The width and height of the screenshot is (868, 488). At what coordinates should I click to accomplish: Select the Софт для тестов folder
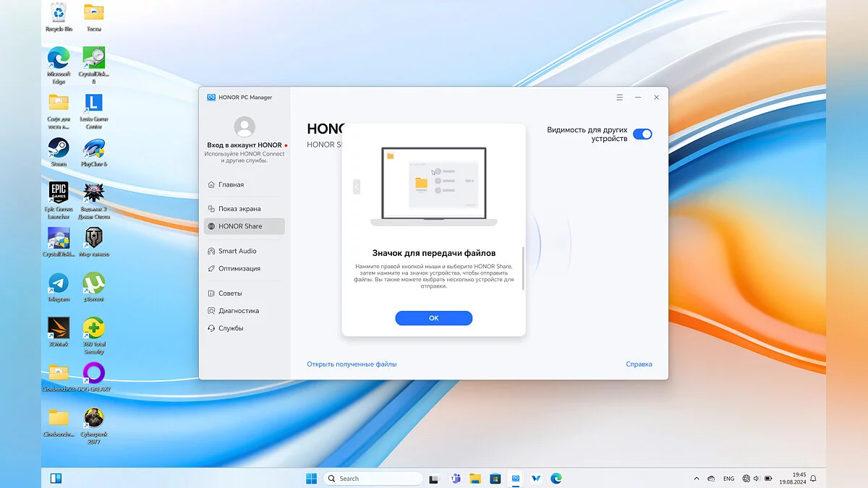[x=59, y=111]
